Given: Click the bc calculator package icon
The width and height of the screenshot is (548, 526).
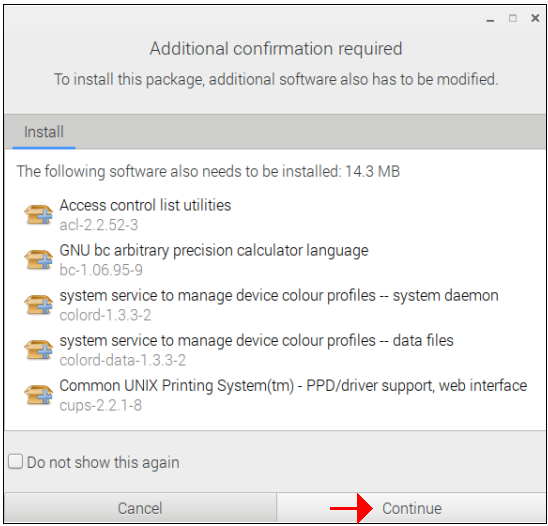Looking at the screenshot, I should click(38, 260).
